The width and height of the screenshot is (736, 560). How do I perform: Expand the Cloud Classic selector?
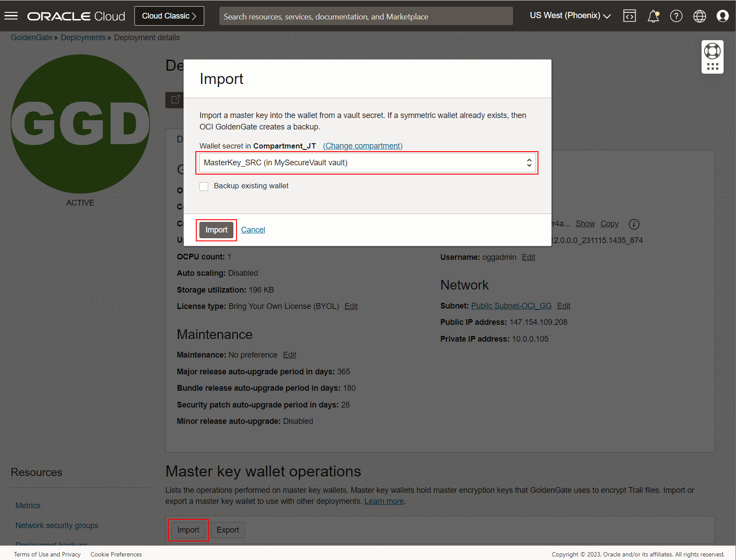[x=169, y=15]
